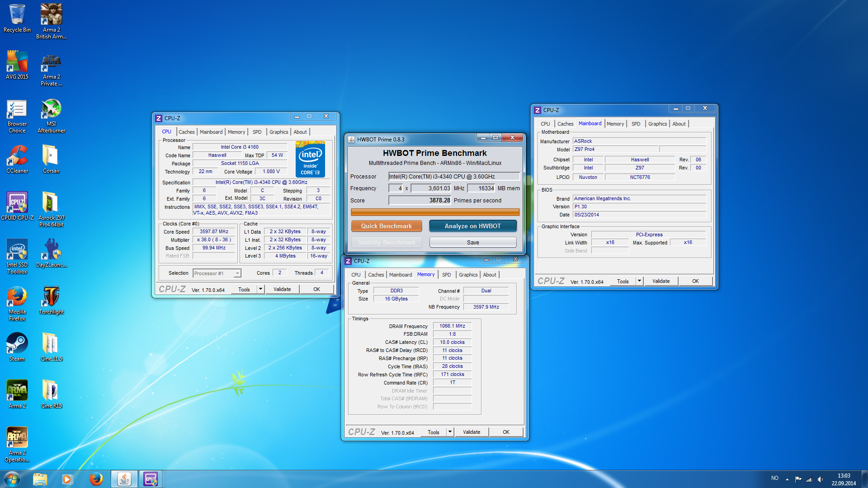Open About tab in Memory CPU-Z window
This screenshot has width=868, height=488.
[490, 275]
